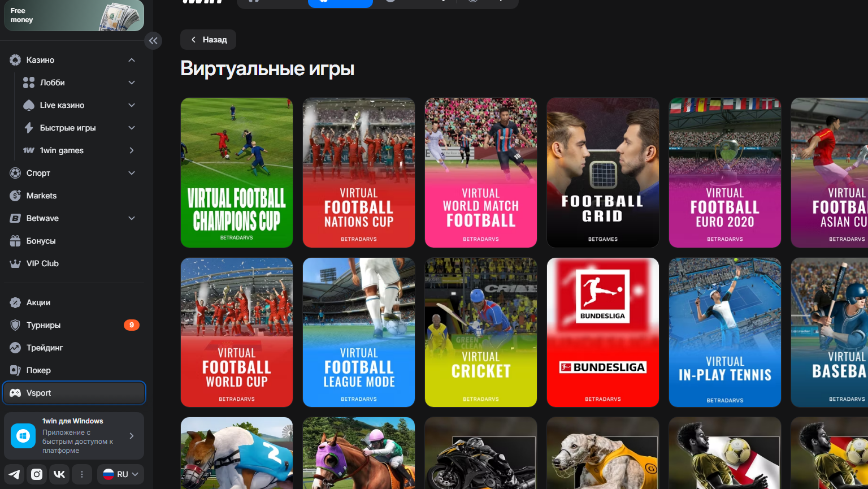Image resolution: width=868 pixels, height=489 pixels.
Task: Open the 1win для Windows banner
Action: [74, 436]
